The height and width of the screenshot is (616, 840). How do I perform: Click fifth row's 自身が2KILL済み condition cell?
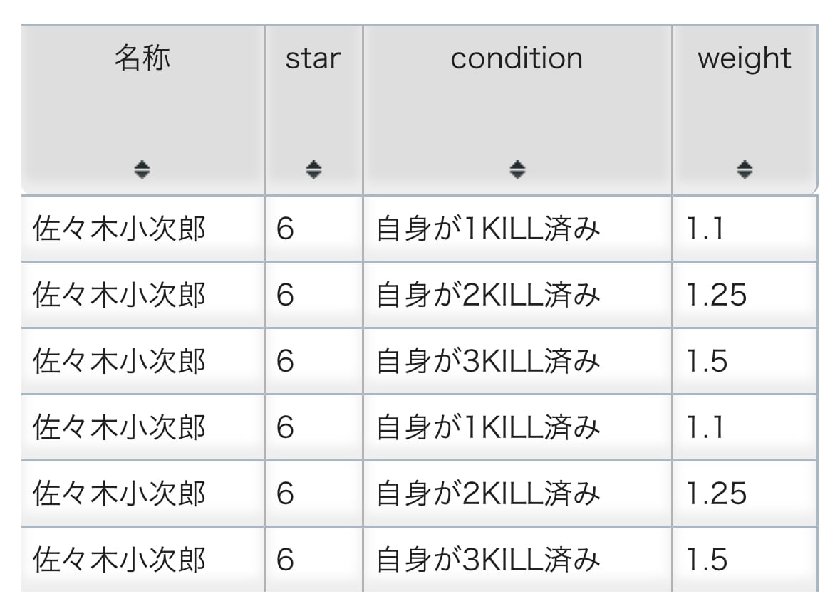point(488,494)
